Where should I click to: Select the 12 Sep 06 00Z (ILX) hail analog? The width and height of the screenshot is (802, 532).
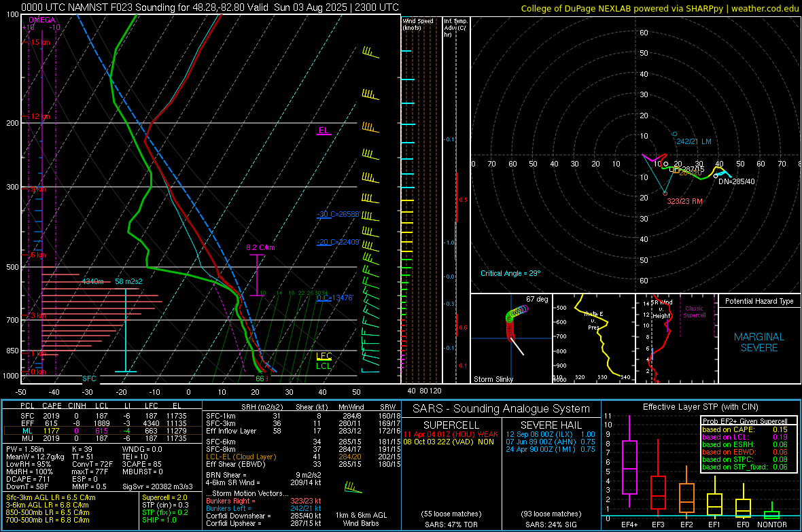[551, 434]
